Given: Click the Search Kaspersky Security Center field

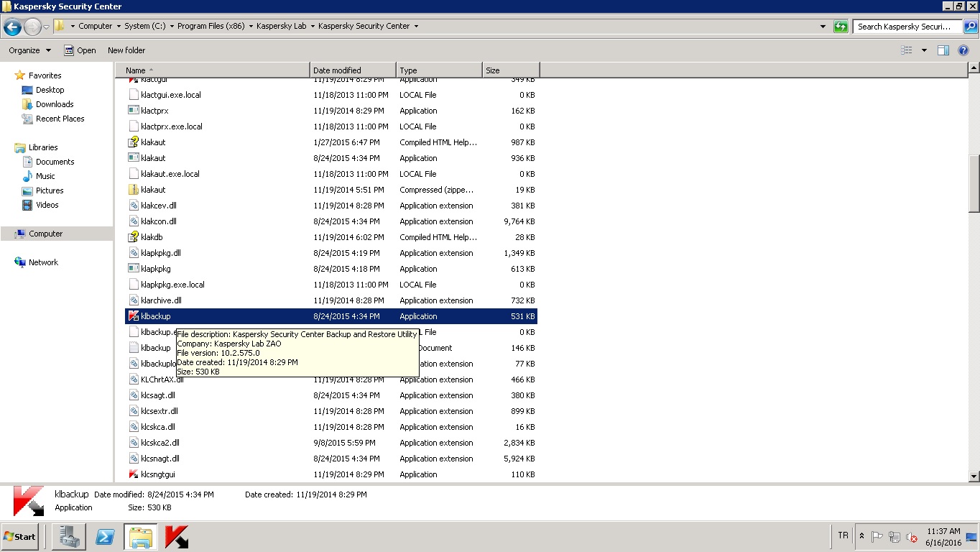Looking at the screenshot, I should pos(907,27).
